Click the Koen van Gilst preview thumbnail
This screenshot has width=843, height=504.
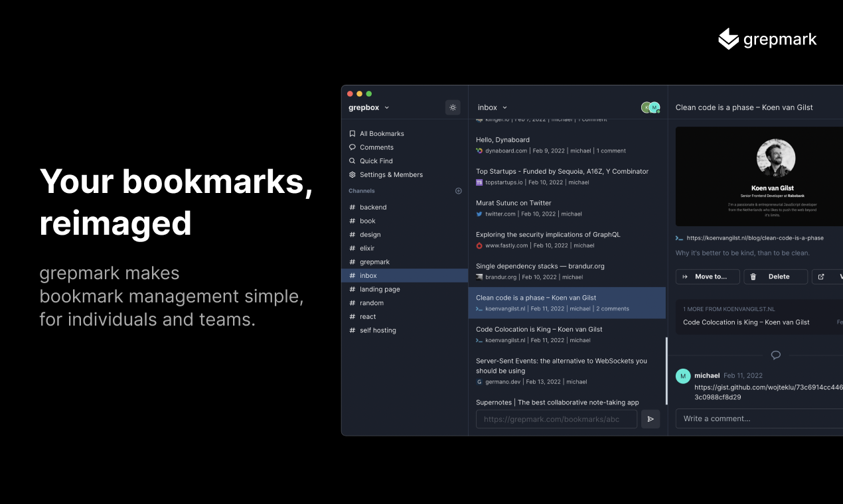(x=759, y=176)
